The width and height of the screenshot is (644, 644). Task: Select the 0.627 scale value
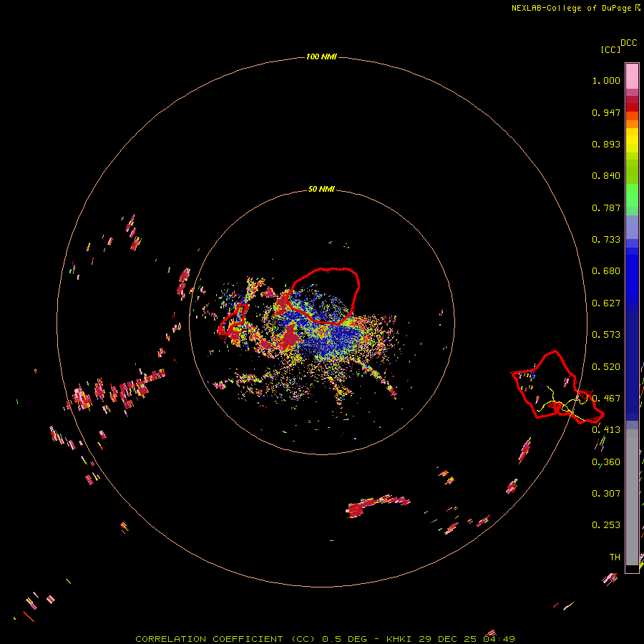pyautogui.click(x=606, y=303)
